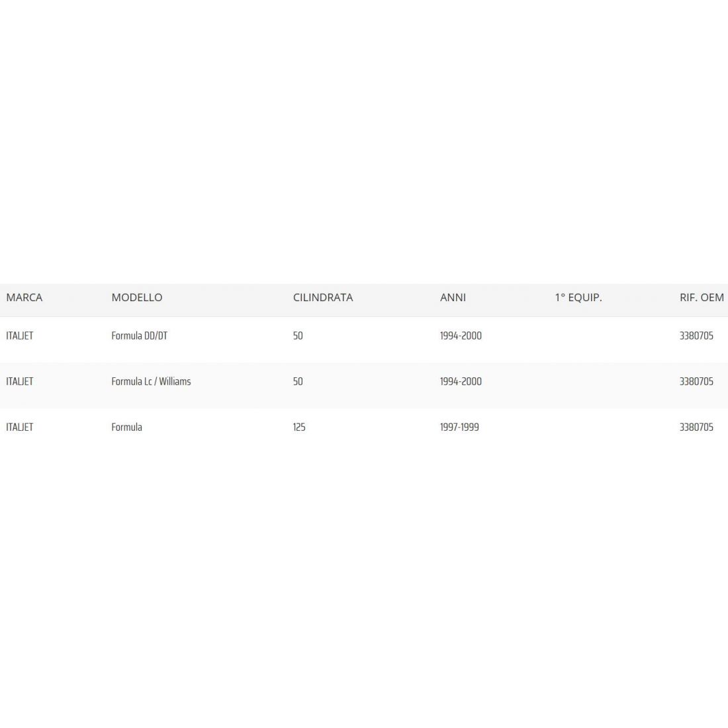
Task: Select displacement 50 in the Formula DD/DT row
Action: pyautogui.click(x=298, y=336)
